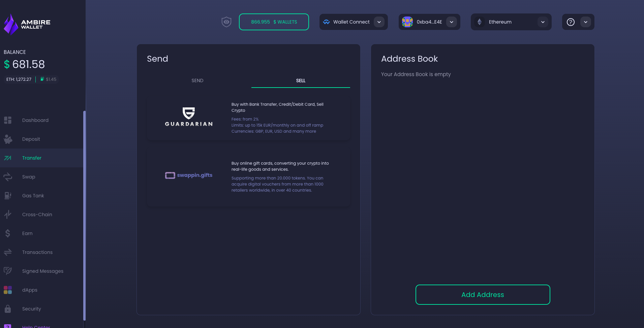The width and height of the screenshot is (644, 328).
Task: Click the gas tank balance $1.45 icon
Action: 42,79
